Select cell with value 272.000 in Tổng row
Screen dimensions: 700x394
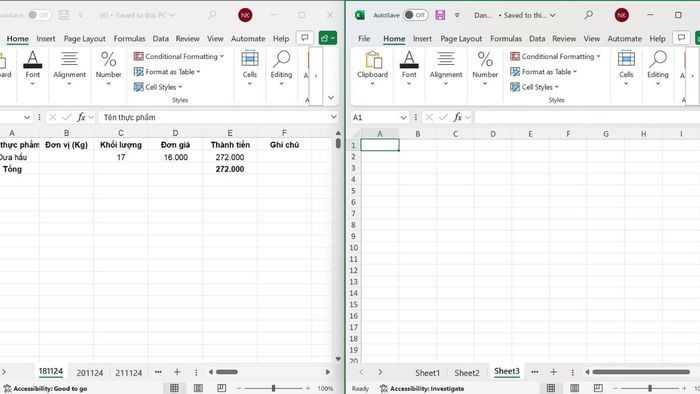coord(230,169)
